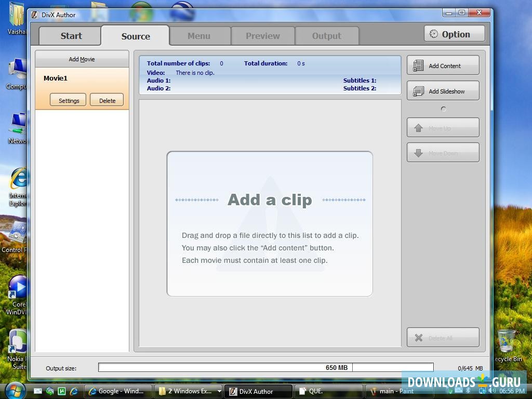Go to the Preview tab
The image size is (532, 399).
pyautogui.click(x=262, y=36)
